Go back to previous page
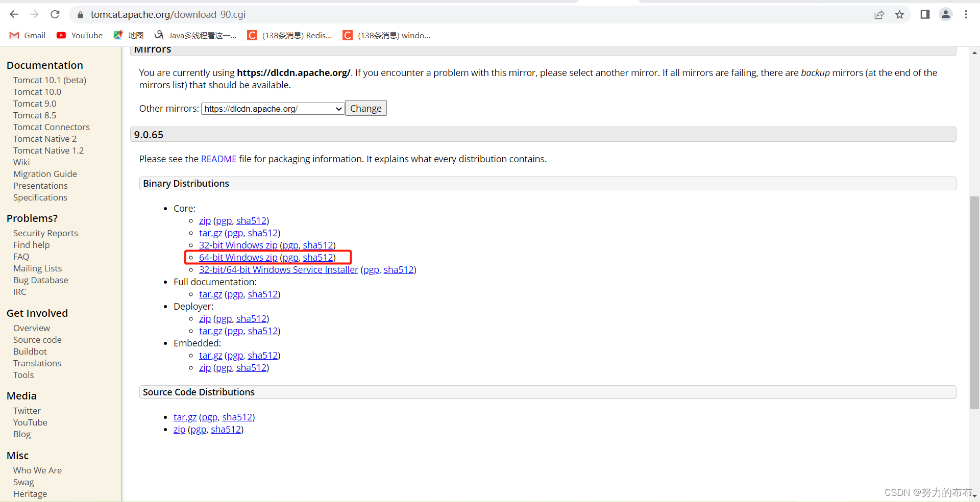 pos(14,14)
